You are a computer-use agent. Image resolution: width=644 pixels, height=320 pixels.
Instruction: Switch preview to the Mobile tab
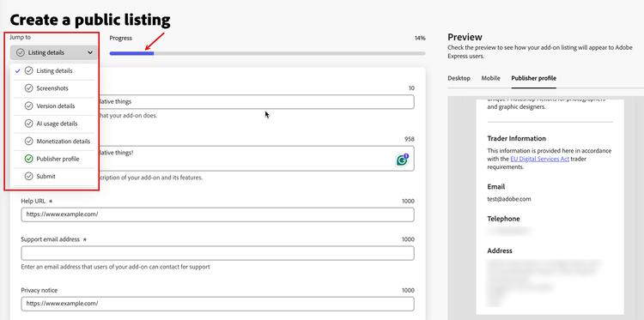(x=491, y=78)
